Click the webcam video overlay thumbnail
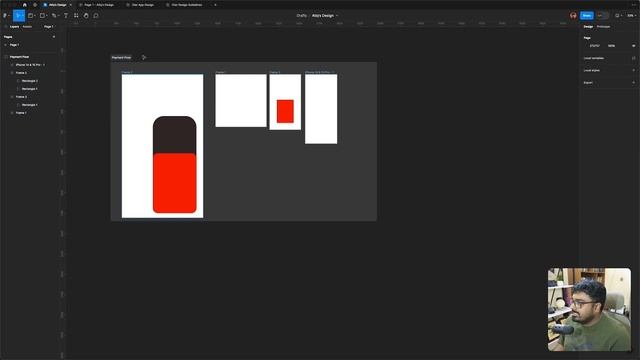640x360 pixels. 589,309
